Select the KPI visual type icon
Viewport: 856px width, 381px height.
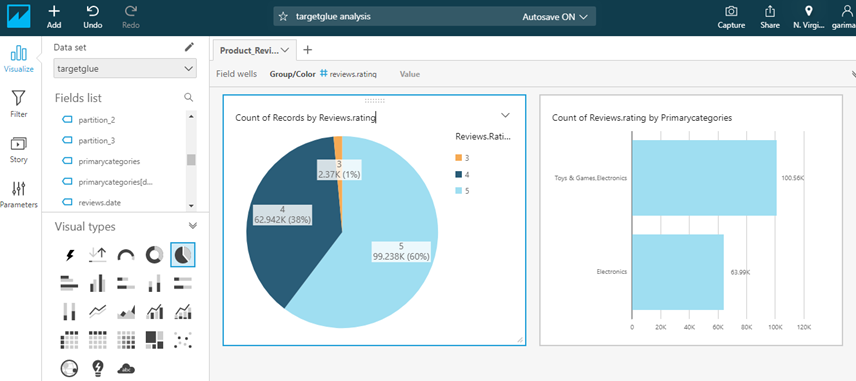pyautogui.click(x=98, y=254)
